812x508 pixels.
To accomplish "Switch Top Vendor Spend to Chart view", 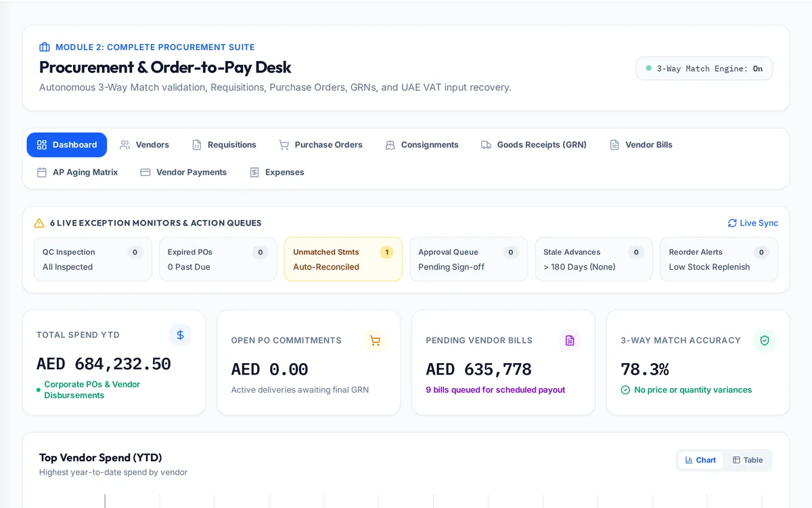I will pyautogui.click(x=700, y=460).
